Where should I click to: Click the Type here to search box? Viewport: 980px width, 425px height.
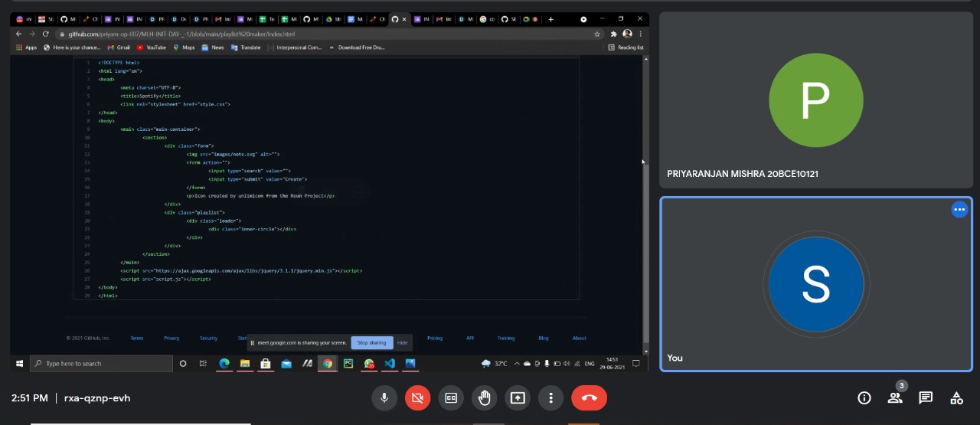[x=101, y=363]
